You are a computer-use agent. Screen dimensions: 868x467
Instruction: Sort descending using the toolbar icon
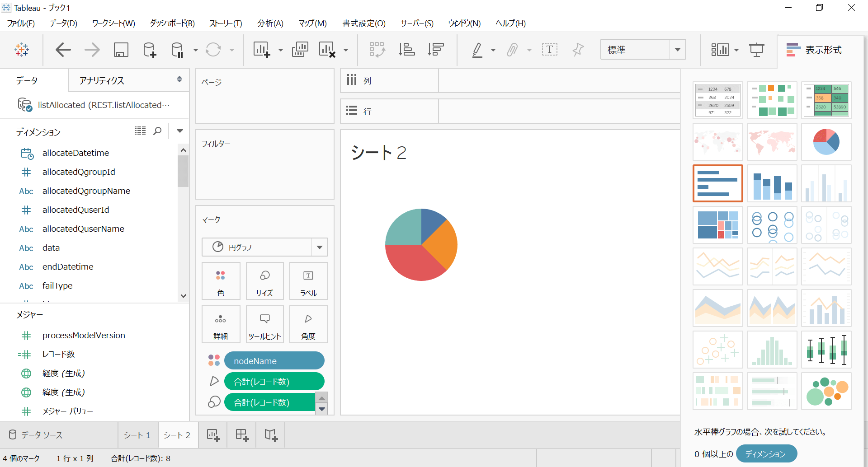point(435,50)
